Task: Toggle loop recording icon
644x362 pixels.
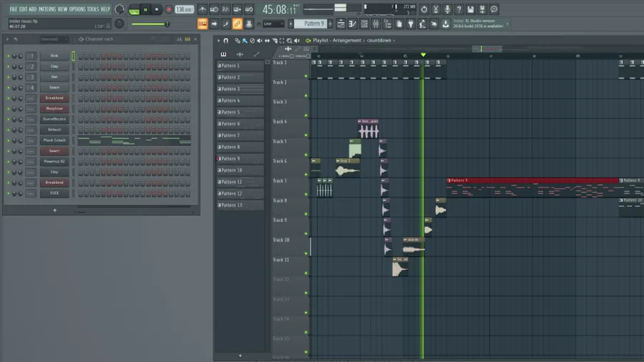Action: [249, 9]
